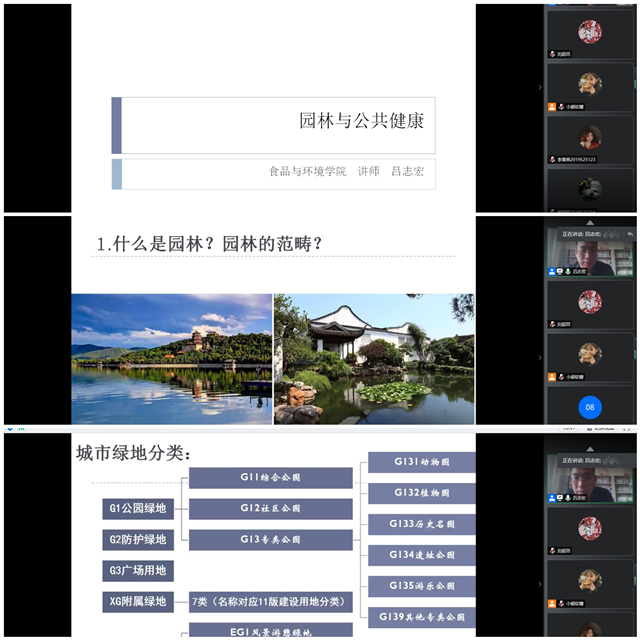Select the dark avatar tile at the sidebar bottom, title-slide screenshot
The height and width of the screenshot is (640, 640).
coord(590,189)
